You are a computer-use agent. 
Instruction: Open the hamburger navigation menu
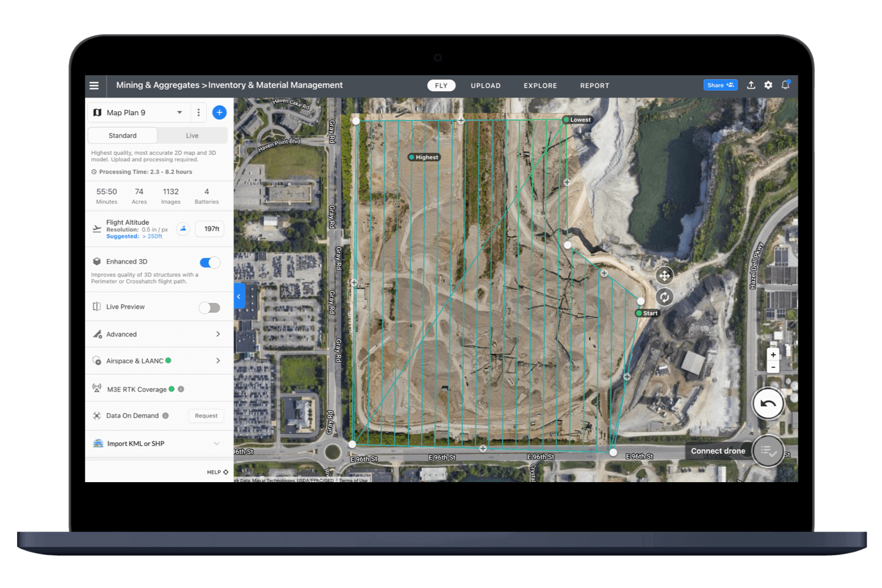[x=94, y=86]
